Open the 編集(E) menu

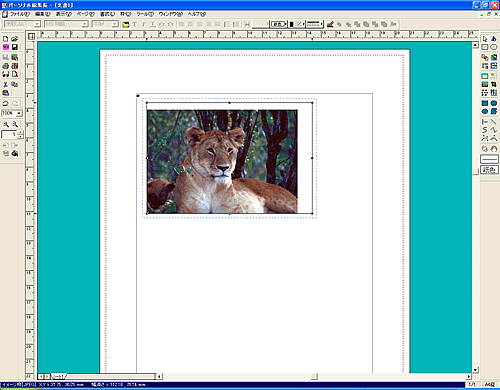[x=43, y=14]
